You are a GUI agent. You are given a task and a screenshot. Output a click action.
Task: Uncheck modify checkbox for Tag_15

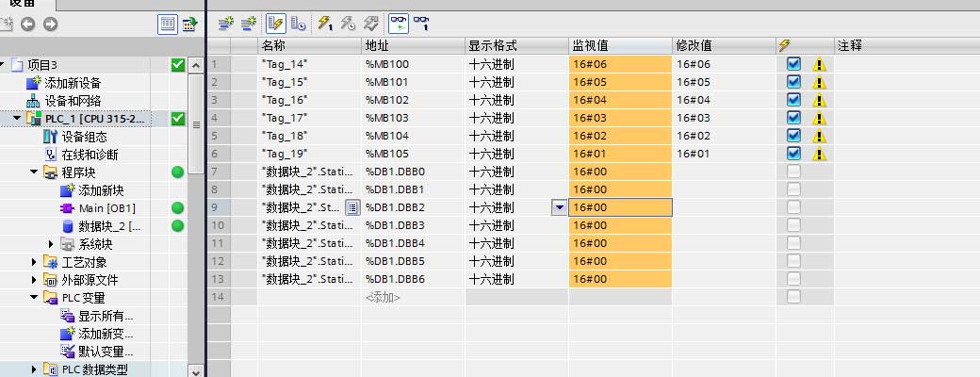point(793,82)
